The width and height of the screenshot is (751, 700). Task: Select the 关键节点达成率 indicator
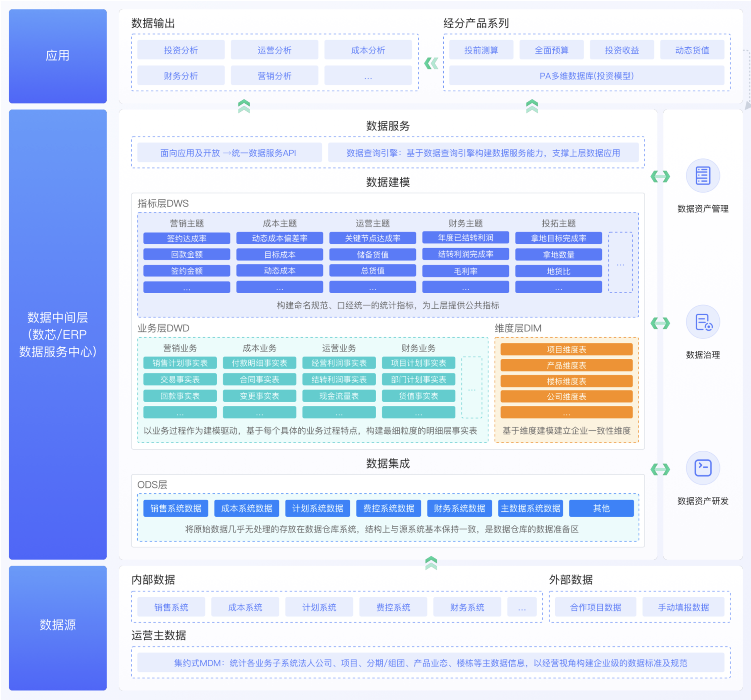373,238
